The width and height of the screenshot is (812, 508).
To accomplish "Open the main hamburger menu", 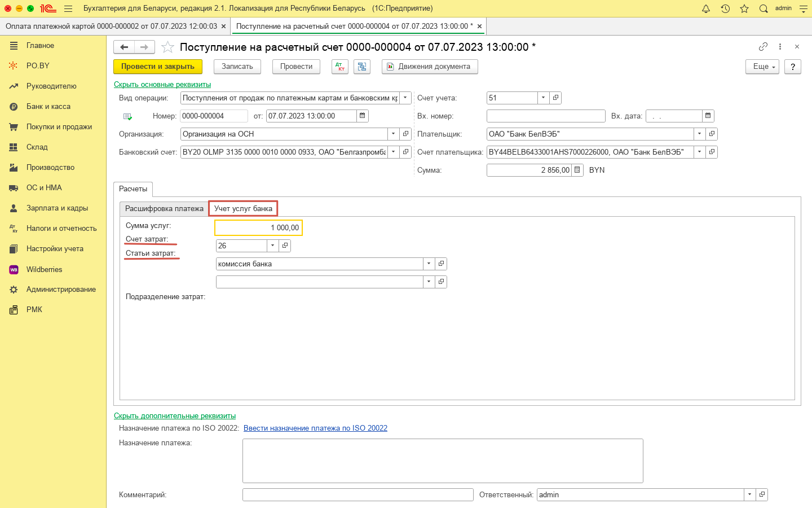I will click(x=68, y=8).
